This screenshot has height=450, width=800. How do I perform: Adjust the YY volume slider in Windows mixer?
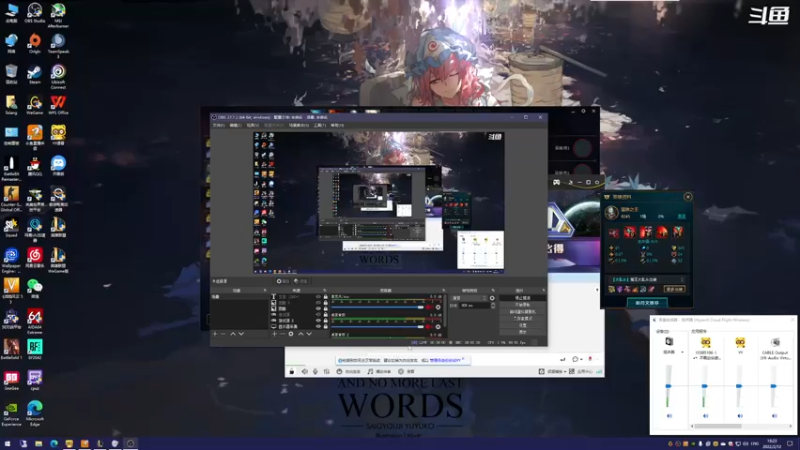739,387
